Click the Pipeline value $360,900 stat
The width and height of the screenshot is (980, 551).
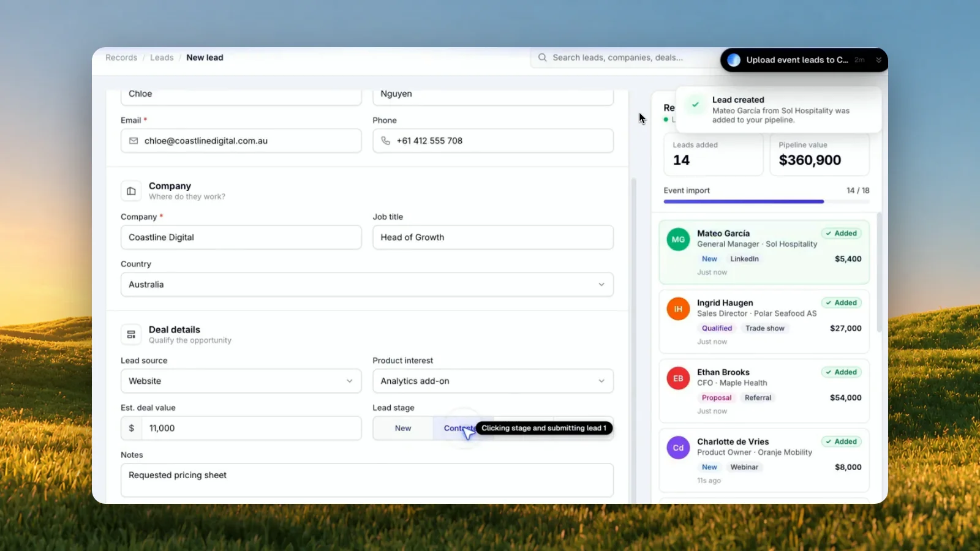[x=820, y=154]
